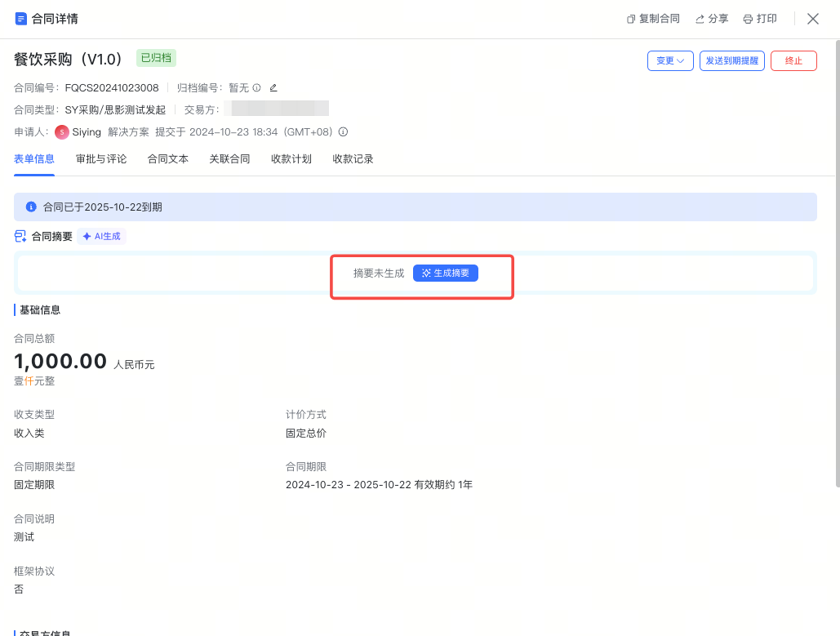This screenshot has height=636, width=840.
Task: Click the amount 1,000.00
Action: 60,361
